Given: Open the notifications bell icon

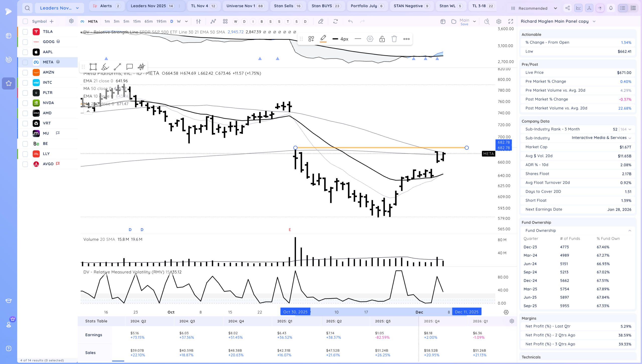Looking at the screenshot, I should (x=611, y=8).
